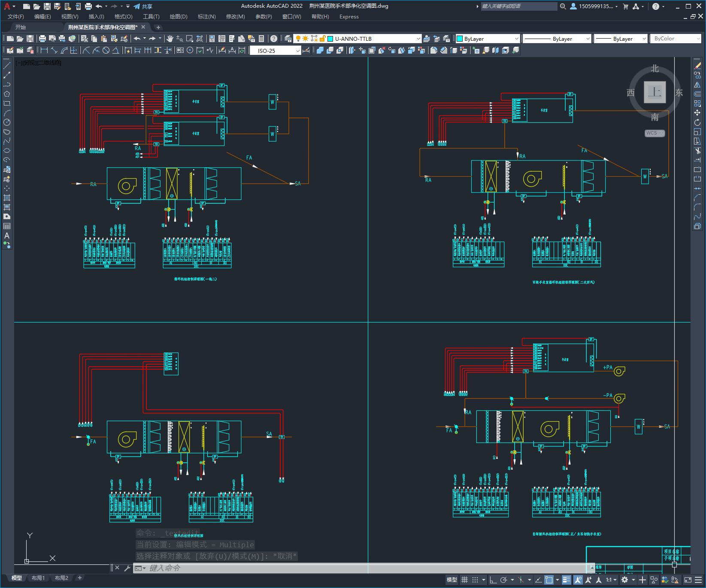Open the 绘图(D) menu

[x=179, y=16]
